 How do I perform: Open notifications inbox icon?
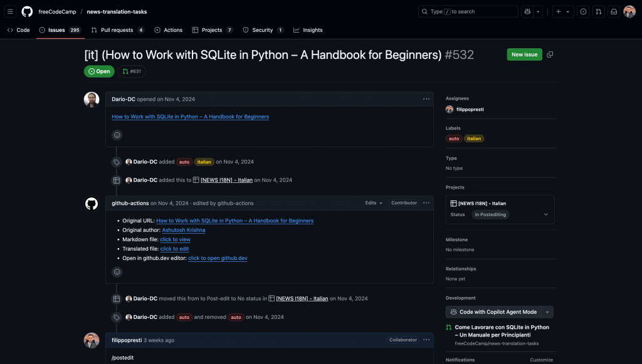coord(614,11)
